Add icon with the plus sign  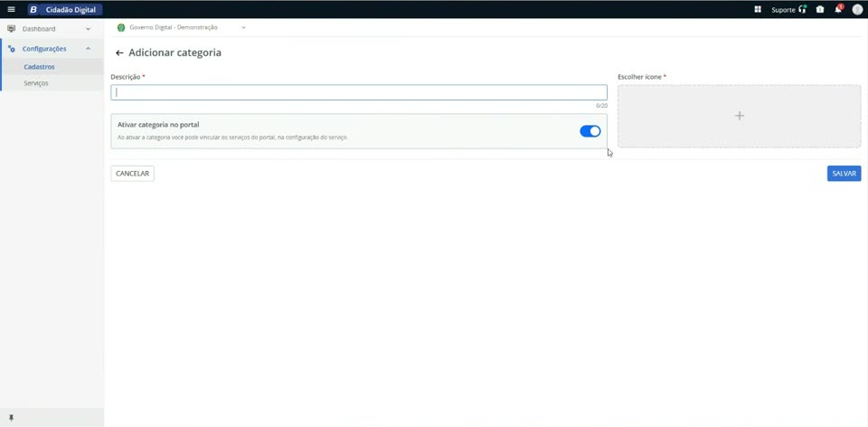pyautogui.click(x=739, y=116)
